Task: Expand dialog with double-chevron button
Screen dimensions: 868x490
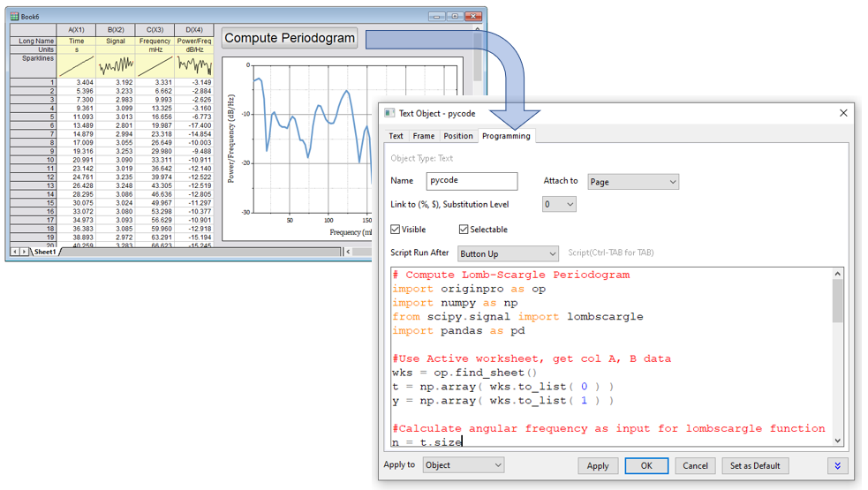Action: [x=837, y=465]
